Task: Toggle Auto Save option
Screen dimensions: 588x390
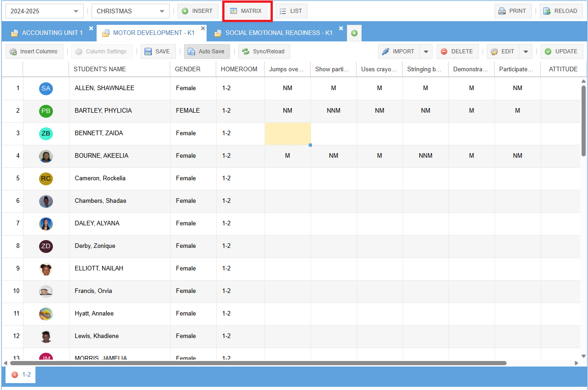Action: pyautogui.click(x=207, y=52)
